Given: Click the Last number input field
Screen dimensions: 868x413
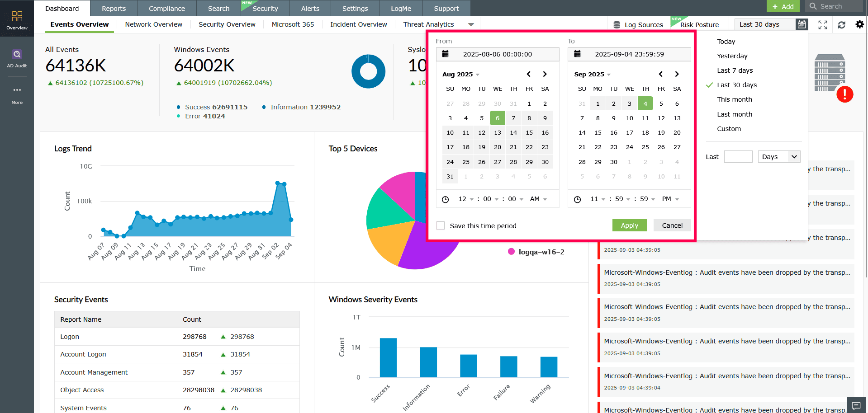Looking at the screenshot, I should [738, 156].
